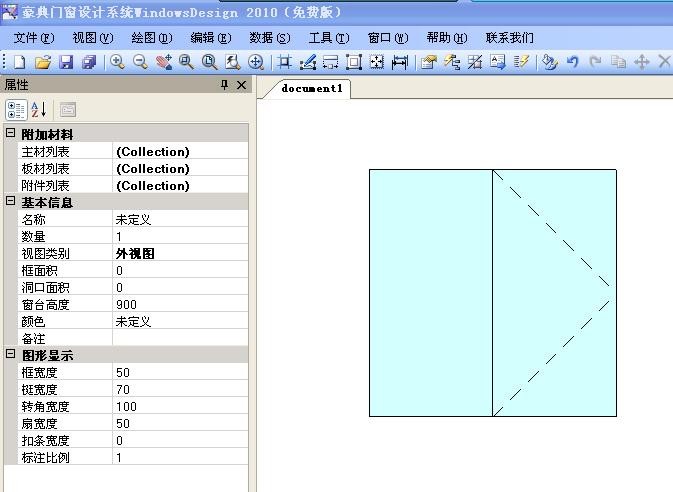Viewport: 673px width, 492px height.
Task: Click the dashed rectangle toolbar icon
Action: point(330,62)
